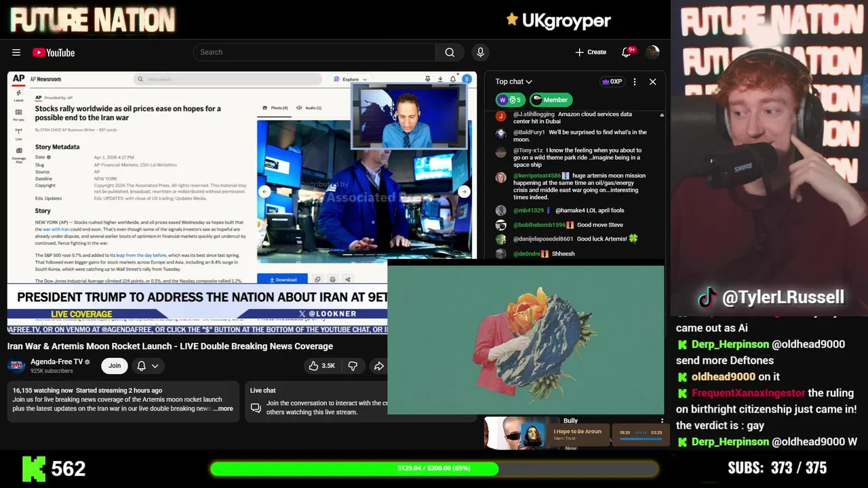Click the Live chat conversation icon
The image size is (868, 488).
(256, 407)
